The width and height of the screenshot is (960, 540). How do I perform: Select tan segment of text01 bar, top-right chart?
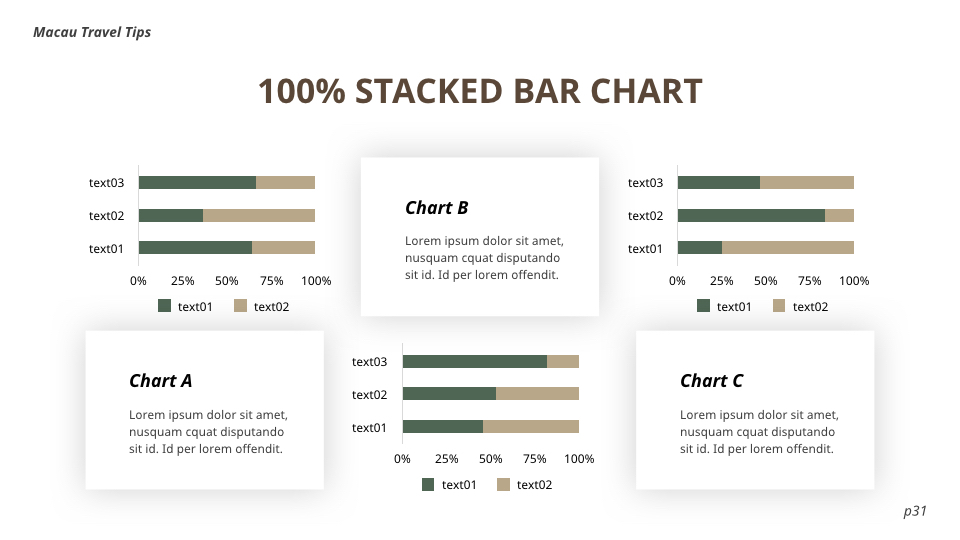[x=787, y=248]
